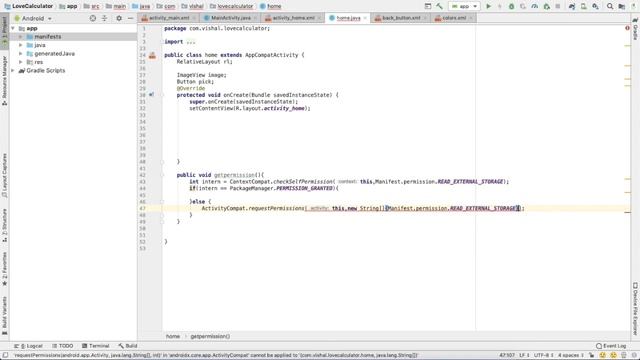Click lovecalculator package in breadcrumb bar
640x360 pixels.
tap(231, 6)
